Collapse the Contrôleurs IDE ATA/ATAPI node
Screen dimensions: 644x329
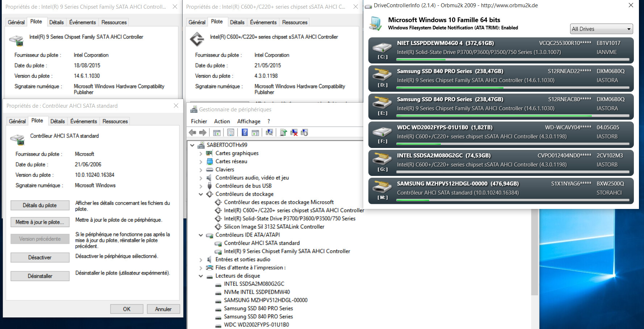pyautogui.click(x=201, y=235)
